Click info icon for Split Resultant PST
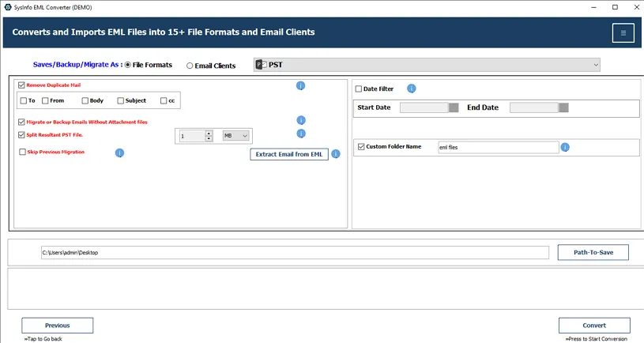Image resolution: width=644 pixels, height=343 pixels. (301, 134)
